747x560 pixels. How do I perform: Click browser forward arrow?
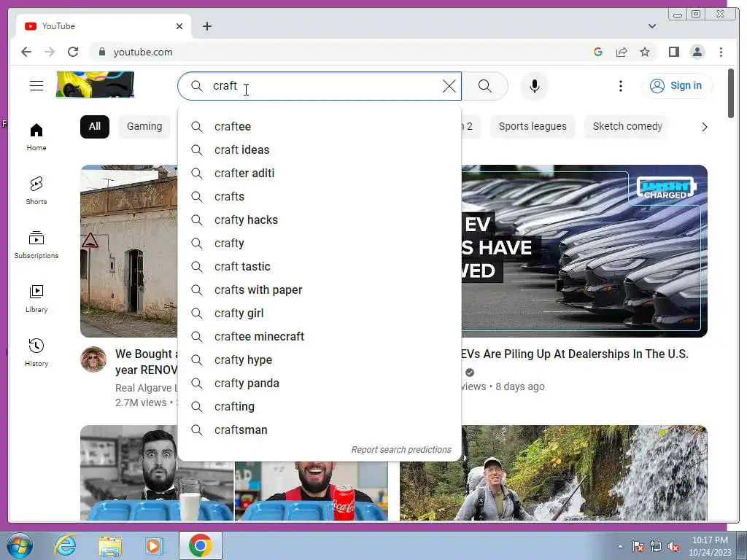pyautogui.click(x=50, y=52)
